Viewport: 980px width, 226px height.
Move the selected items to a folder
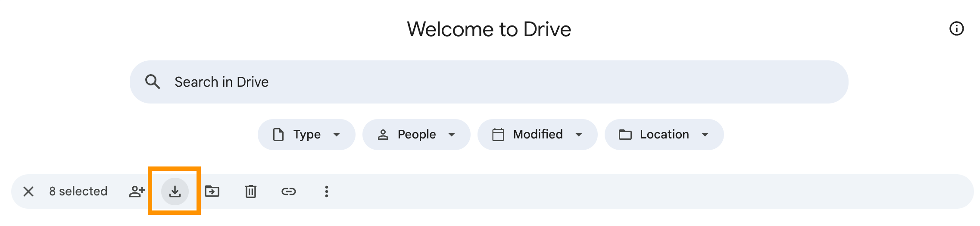tap(212, 191)
